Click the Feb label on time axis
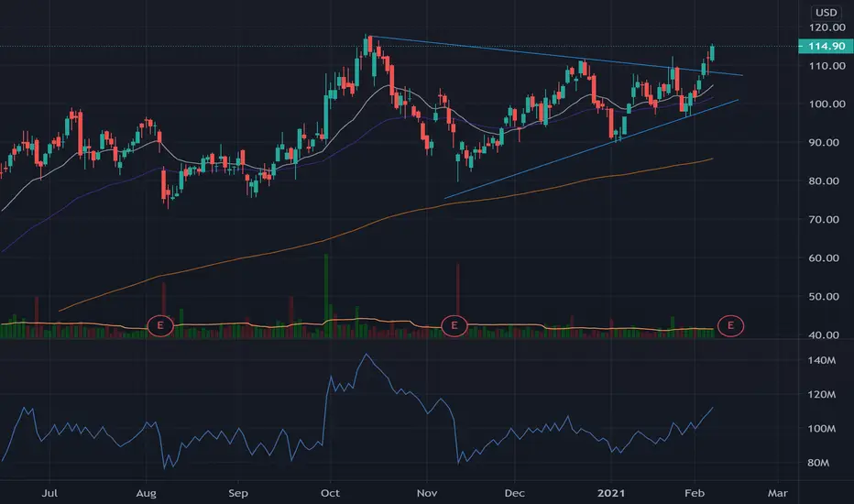 [x=695, y=493]
